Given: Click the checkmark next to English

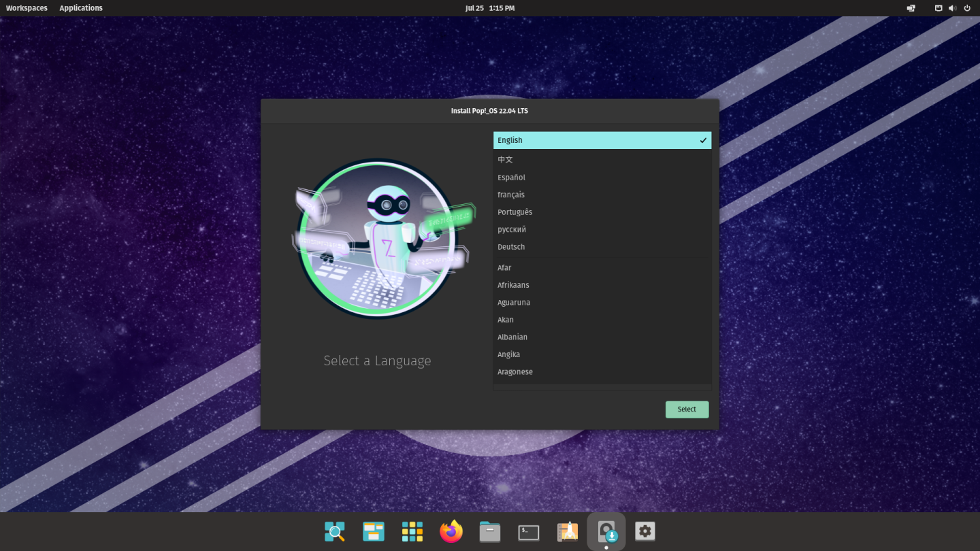Looking at the screenshot, I should 702,140.
